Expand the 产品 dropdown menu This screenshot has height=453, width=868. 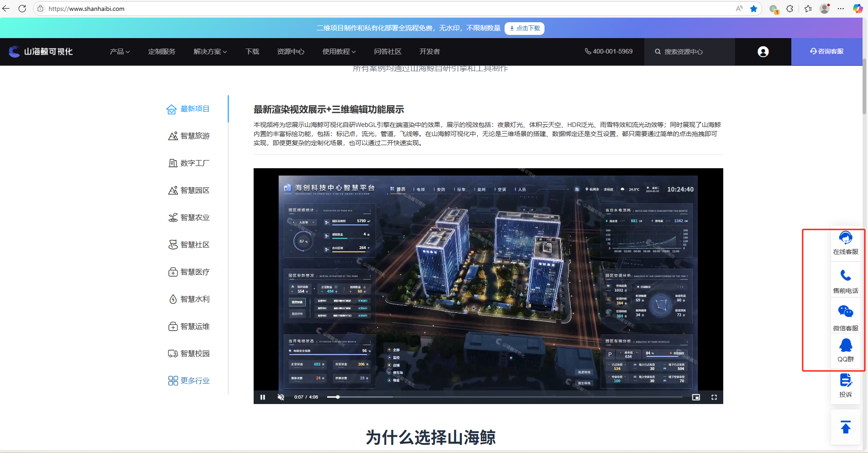click(x=120, y=52)
